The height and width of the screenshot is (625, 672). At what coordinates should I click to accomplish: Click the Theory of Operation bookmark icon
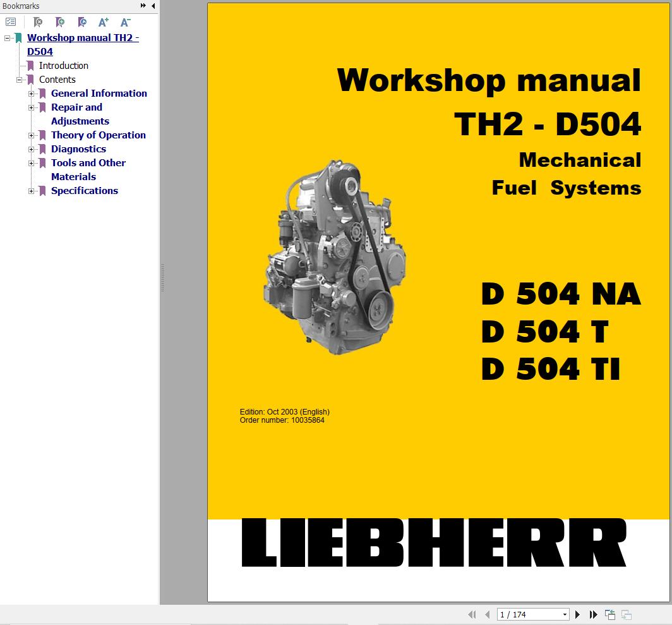(42, 135)
